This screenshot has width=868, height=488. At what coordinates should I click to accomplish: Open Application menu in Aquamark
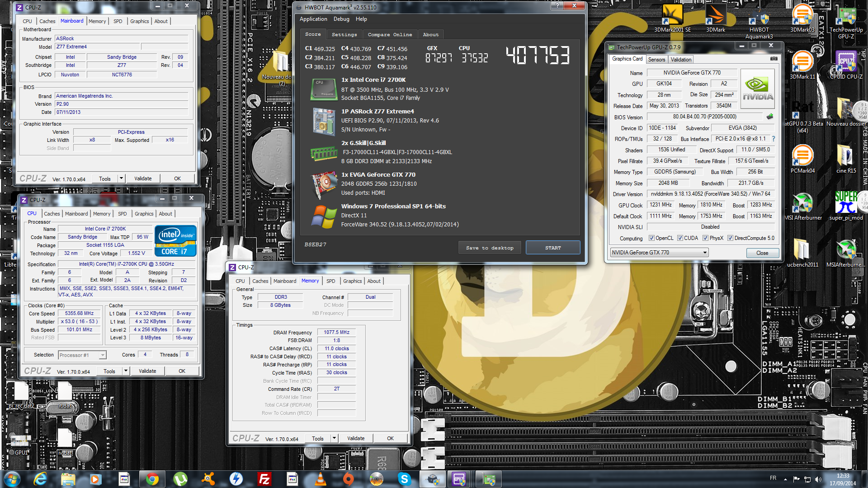pos(313,19)
